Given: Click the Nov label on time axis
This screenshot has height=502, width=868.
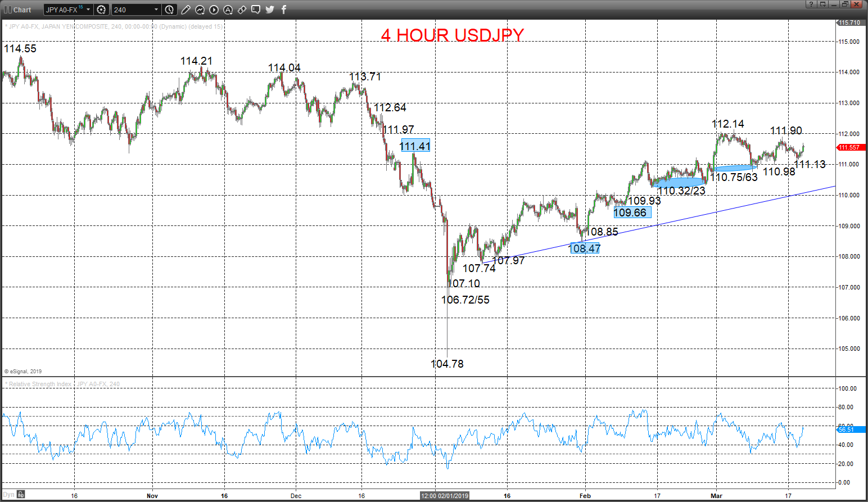Looking at the screenshot, I should [152, 496].
